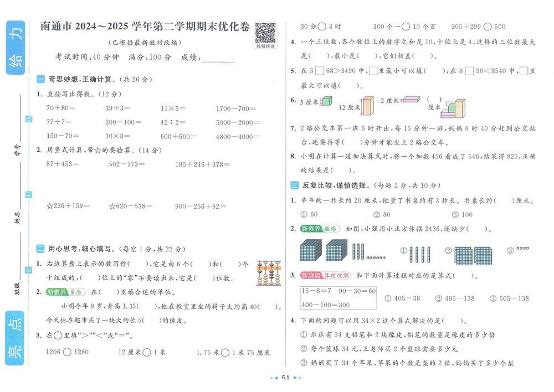Screen dimensions: 554x392
Task: Click the 新趋势 算理理解 red badge
Action: pyautogui.click(x=325, y=276)
